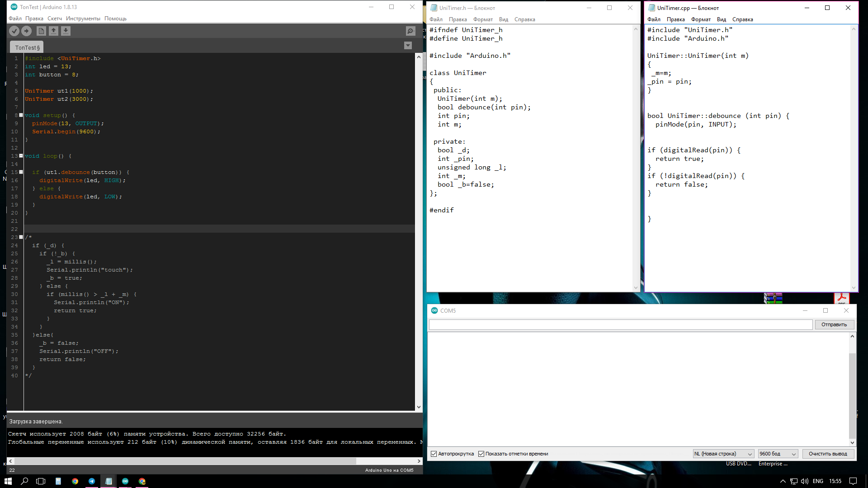Open the notification center icon
Screen dimensions: 868x488
click(853, 481)
